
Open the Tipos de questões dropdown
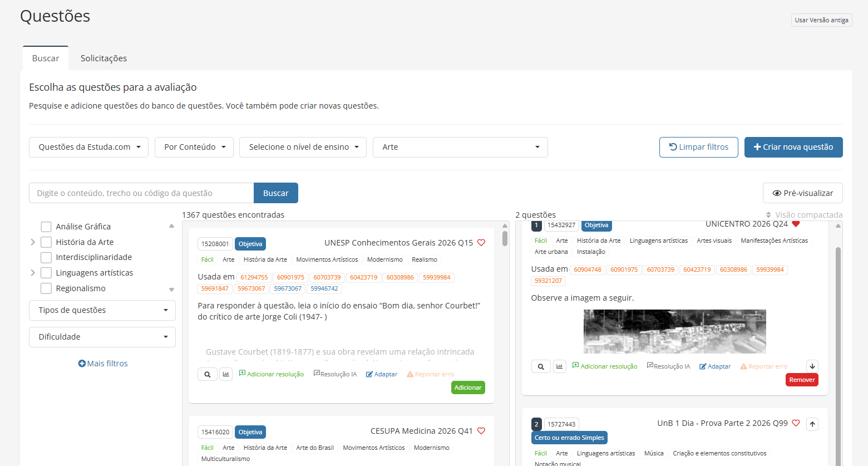102,310
